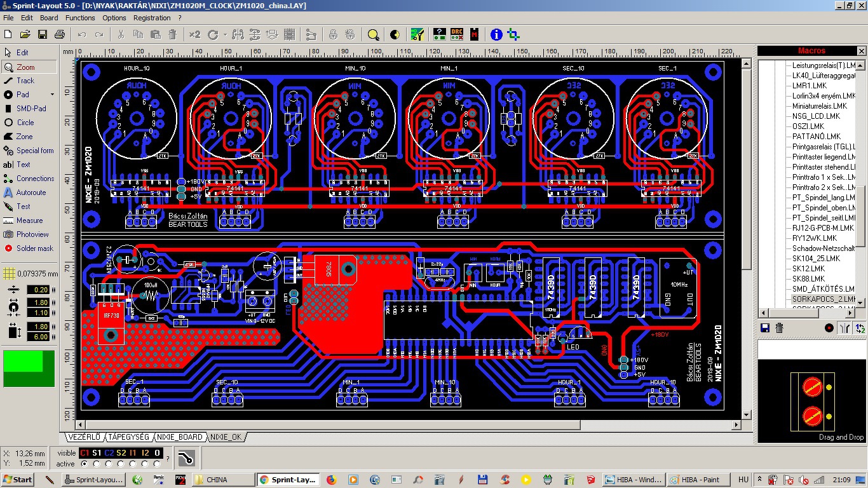Open the Options menu
Viewport: 868px width, 488px height.
[114, 18]
